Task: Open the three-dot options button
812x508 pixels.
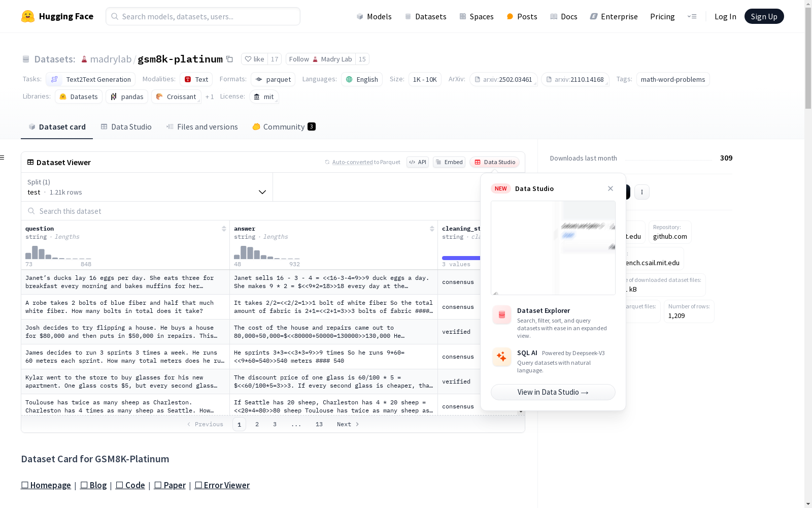Action: (x=642, y=192)
